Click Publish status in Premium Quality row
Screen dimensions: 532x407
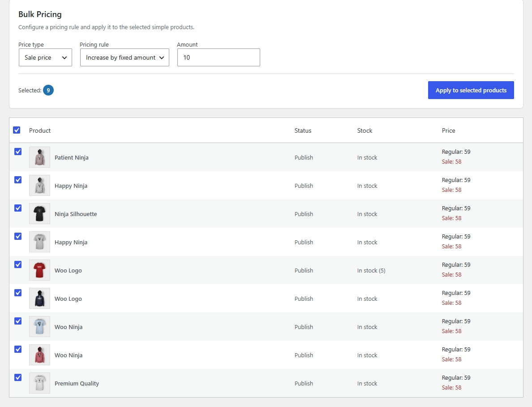tap(304, 384)
